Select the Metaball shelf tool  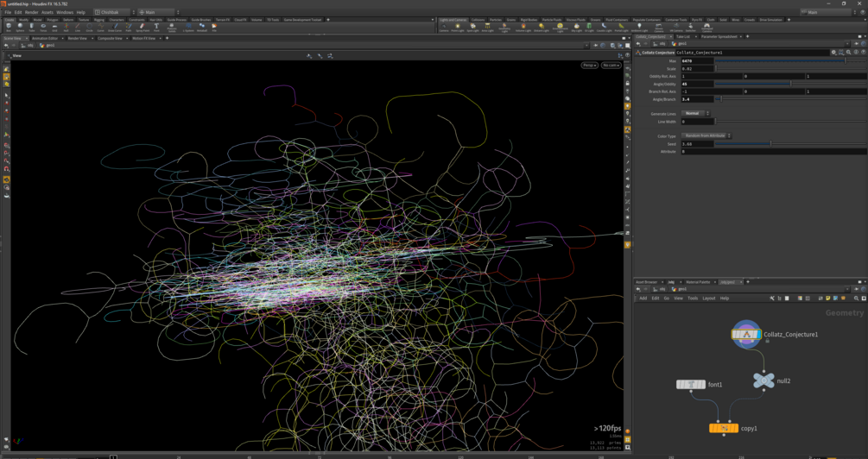(x=202, y=27)
